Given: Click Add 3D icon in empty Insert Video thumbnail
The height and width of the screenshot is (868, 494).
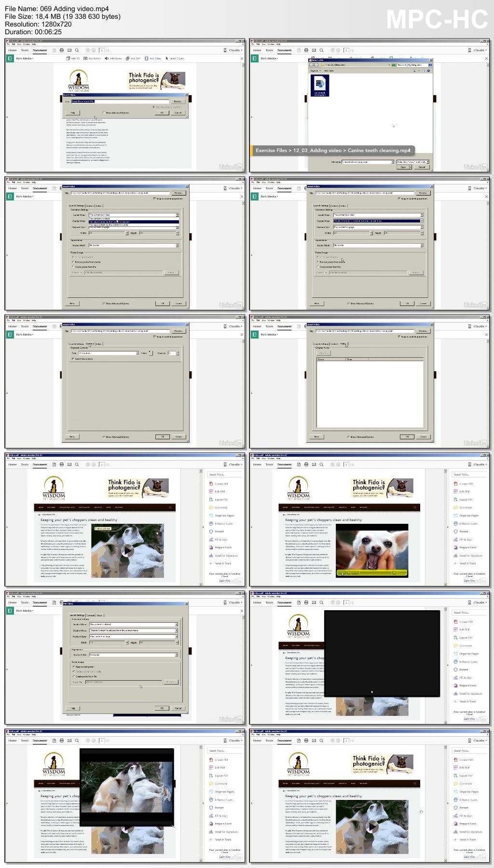Looking at the screenshot, I should [x=68, y=58].
